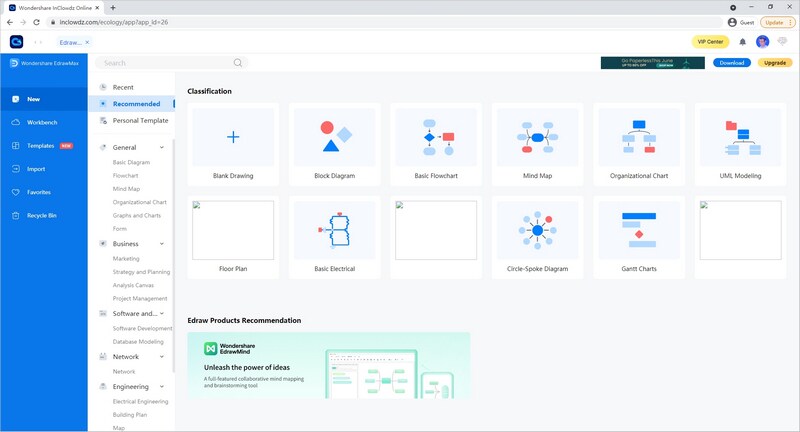Screen dimensions: 800x432
Task: Open the Organizational Chart template card
Action: (639, 144)
